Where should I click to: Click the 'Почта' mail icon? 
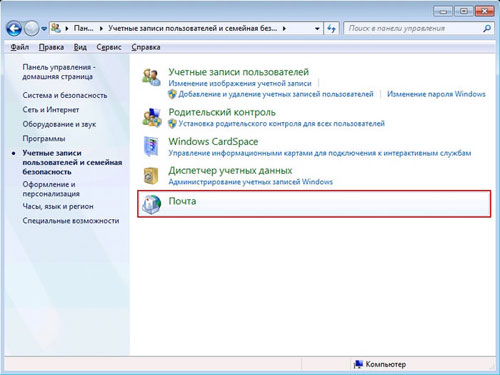[151, 204]
